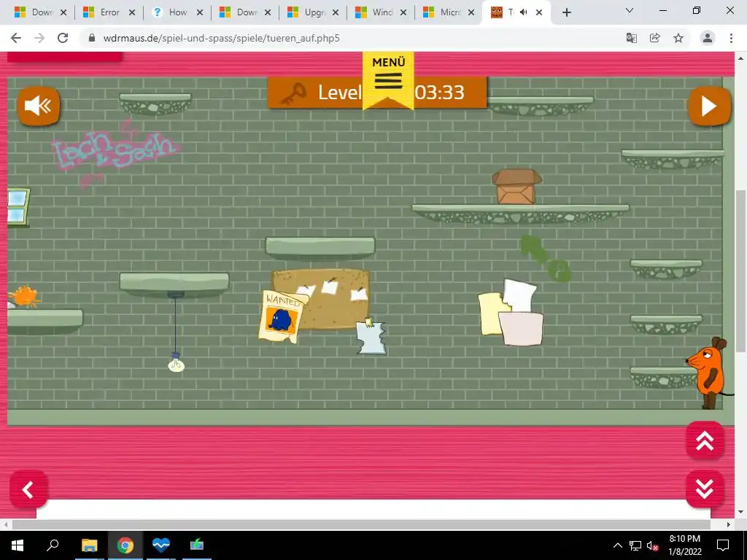Click the cork bulletin board
Viewport: 747px width, 560px height.
[x=329, y=297]
